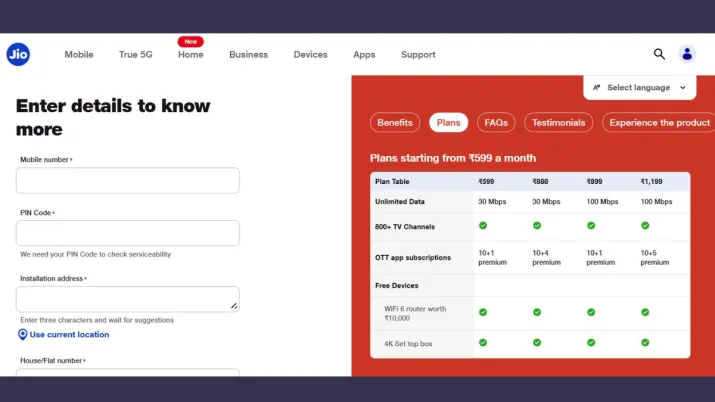Click the OTT app subscriptions row label
This screenshot has height=402, width=715.
point(413,258)
